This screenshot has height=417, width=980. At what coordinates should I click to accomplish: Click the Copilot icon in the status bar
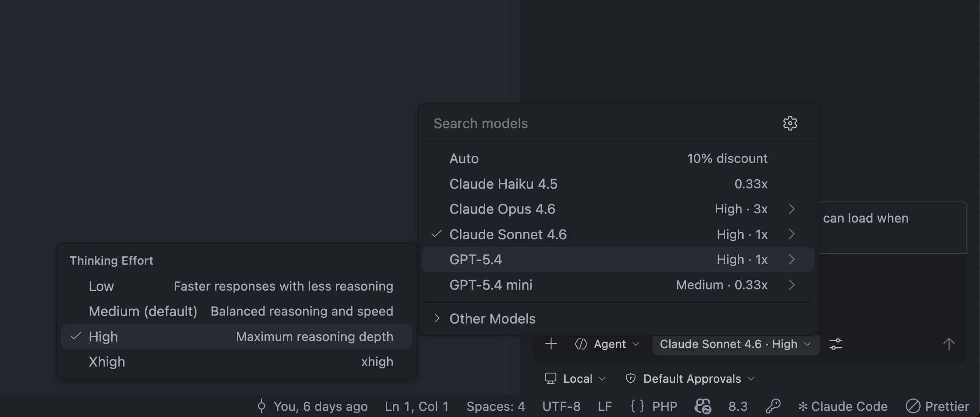coord(702,406)
